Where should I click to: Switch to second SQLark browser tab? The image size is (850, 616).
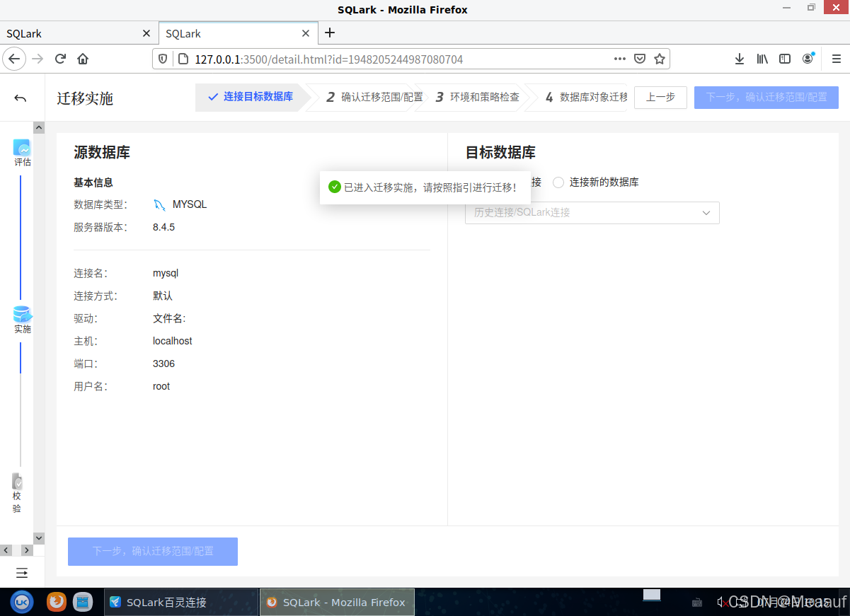239,33
